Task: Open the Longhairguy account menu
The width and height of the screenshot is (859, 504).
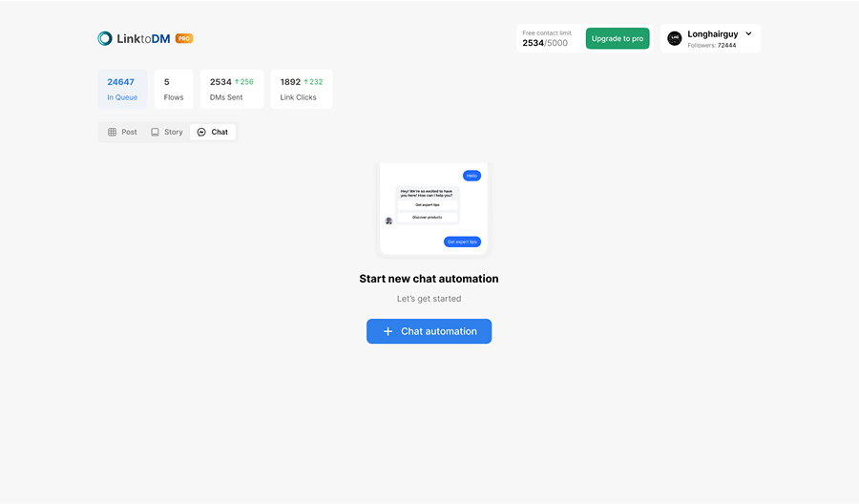Action: point(711,38)
